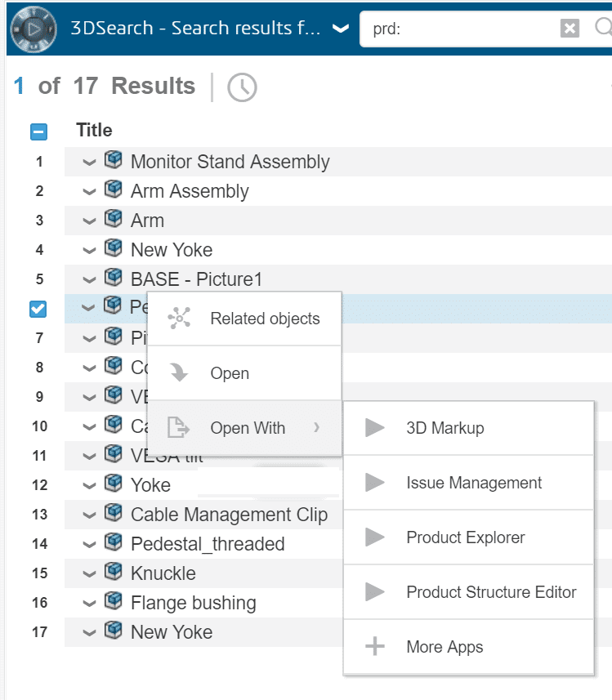The image size is (612, 700).
Task: Click the Arm Assembly product icon
Action: [x=113, y=189]
